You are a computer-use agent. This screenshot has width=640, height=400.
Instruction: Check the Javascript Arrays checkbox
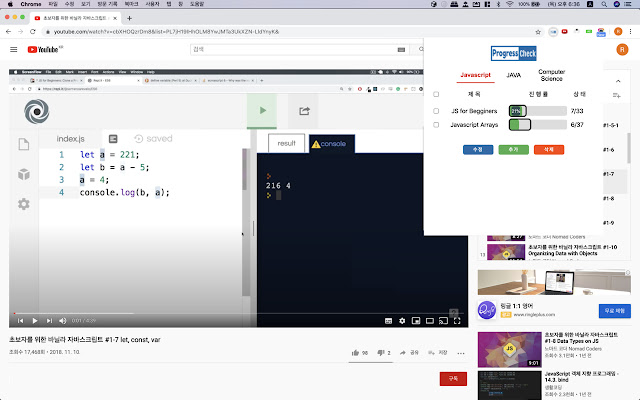point(436,125)
